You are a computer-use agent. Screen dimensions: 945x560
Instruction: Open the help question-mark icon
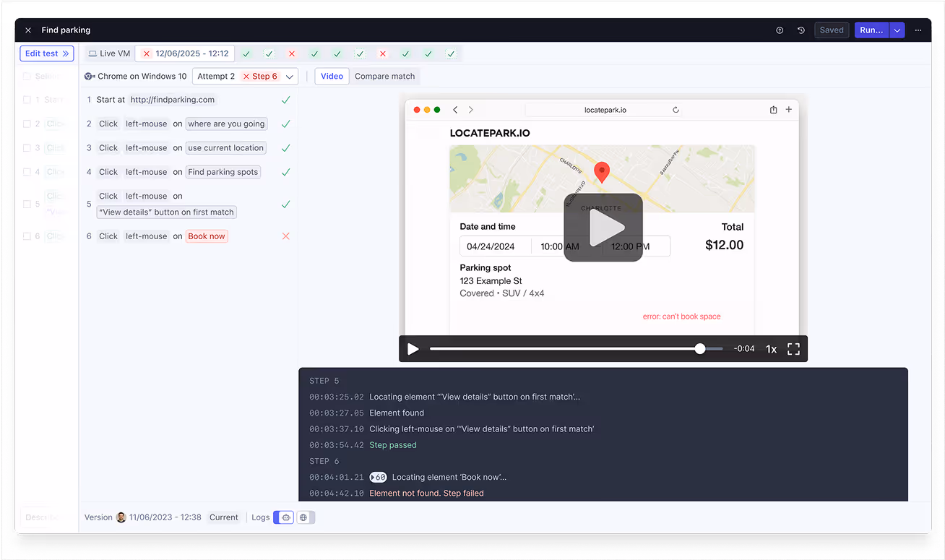(x=780, y=30)
